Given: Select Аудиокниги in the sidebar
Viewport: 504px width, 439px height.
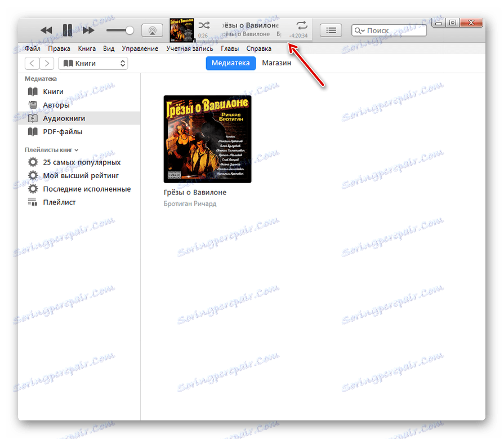Looking at the screenshot, I should (79, 118).
